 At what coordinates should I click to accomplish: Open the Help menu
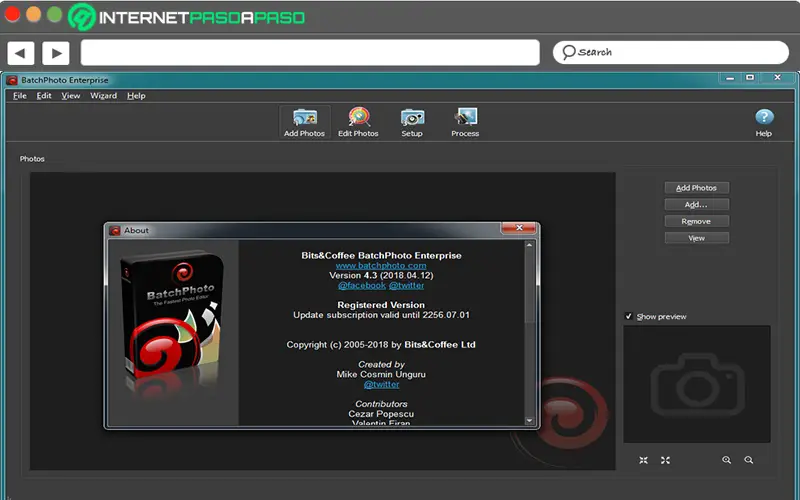point(136,96)
